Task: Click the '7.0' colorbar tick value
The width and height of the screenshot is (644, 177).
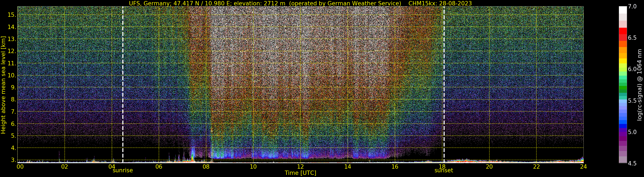Action: pyautogui.click(x=632, y=6)
